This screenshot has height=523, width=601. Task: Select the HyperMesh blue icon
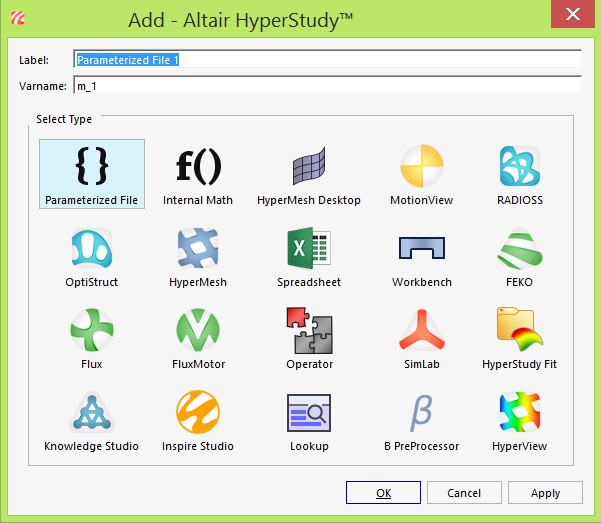coord(198,248)
